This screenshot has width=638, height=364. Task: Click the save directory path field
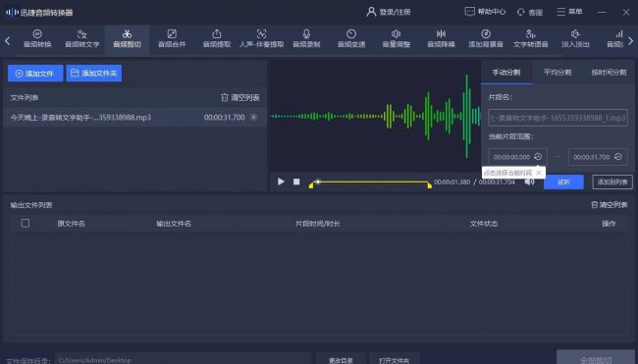click(183, 360)
